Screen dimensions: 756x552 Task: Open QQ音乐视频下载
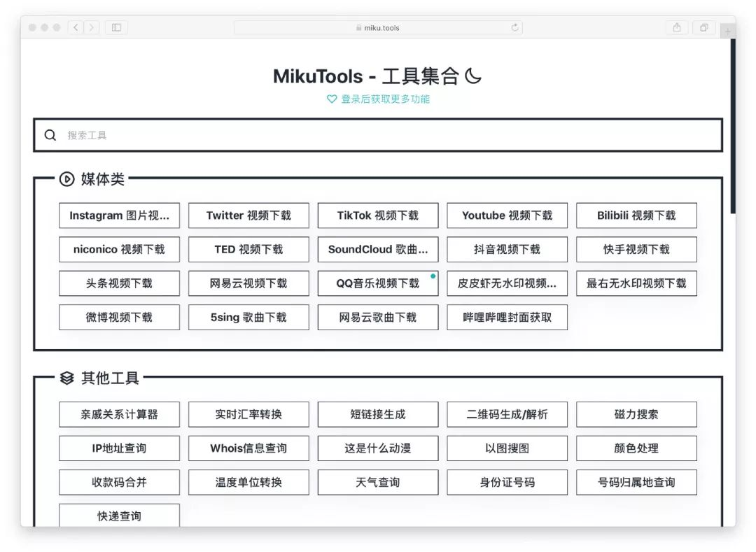pyautogui.click(x=377, y=283)
